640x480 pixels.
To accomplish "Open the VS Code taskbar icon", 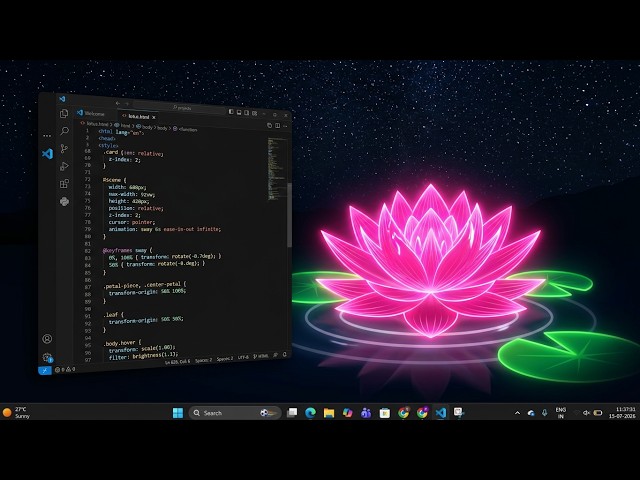I will pyautogui.click(x=441, y=413).
